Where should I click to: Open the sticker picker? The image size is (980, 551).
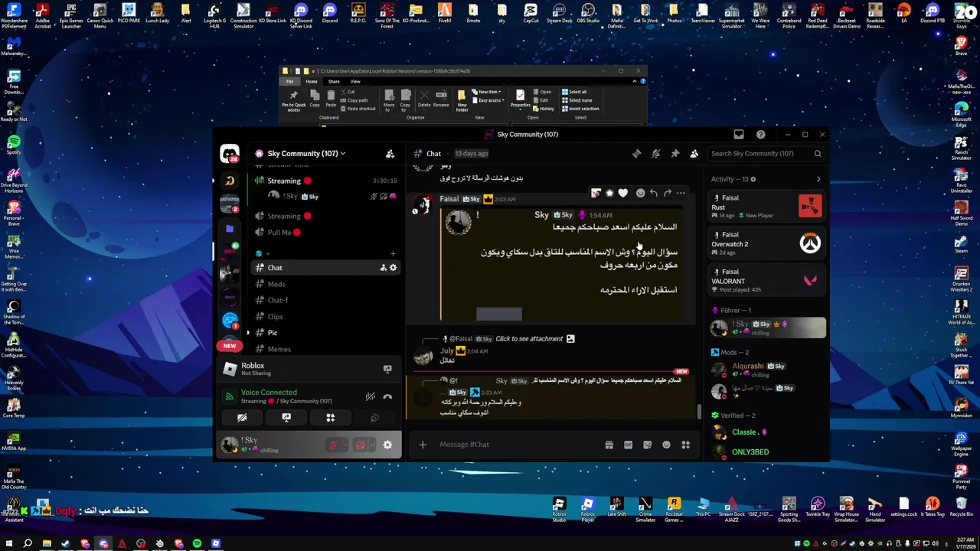[x=647, y=445]
